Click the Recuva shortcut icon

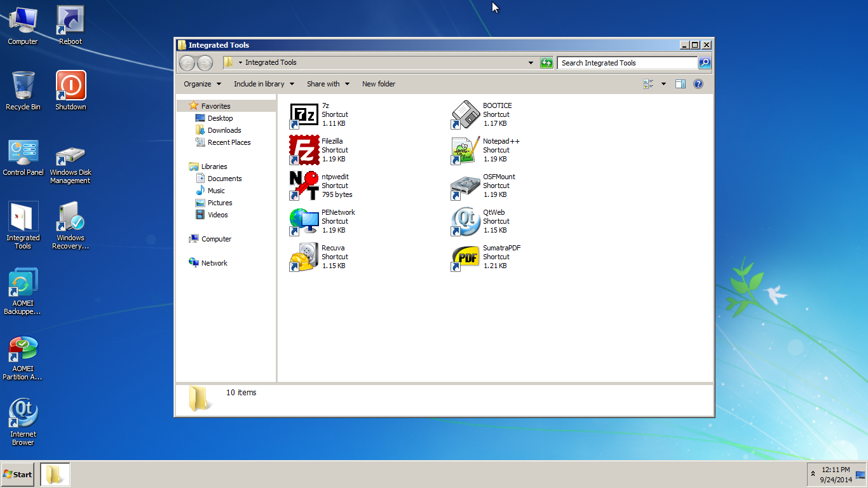(x=304, y=257)
